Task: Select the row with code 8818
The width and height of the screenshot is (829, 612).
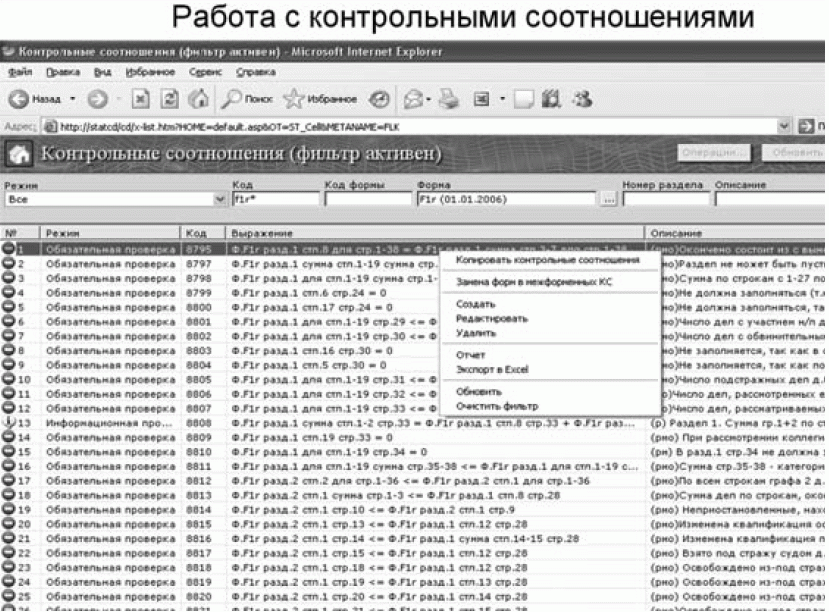Action: pyautogui.click(x=412, y=568)
